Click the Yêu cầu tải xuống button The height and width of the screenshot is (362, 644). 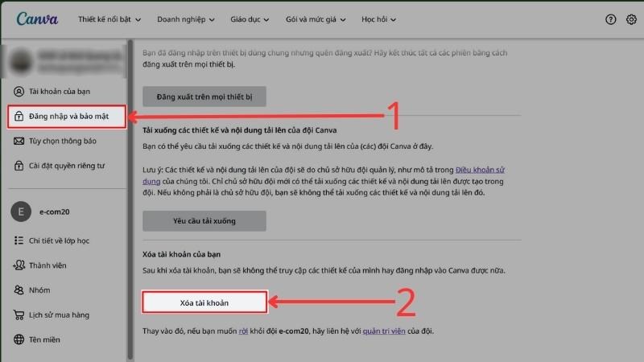point(204,220)
